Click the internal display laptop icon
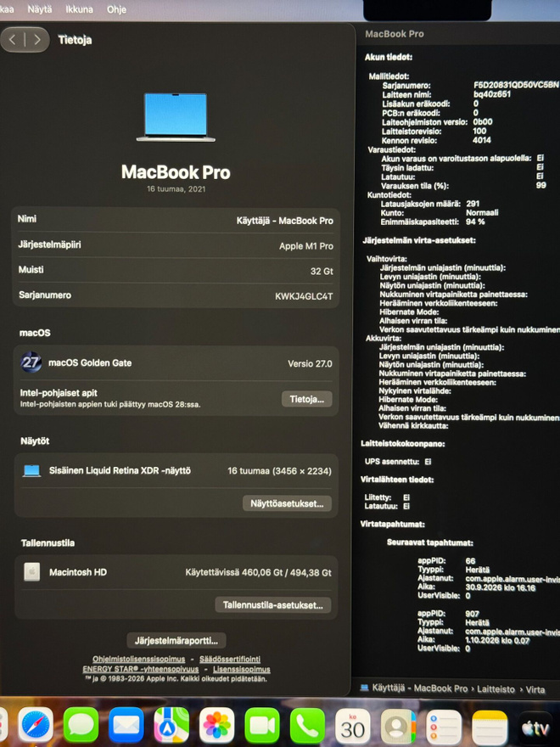The height and width of the screenshot is (747, 560). tap(32, 470)
